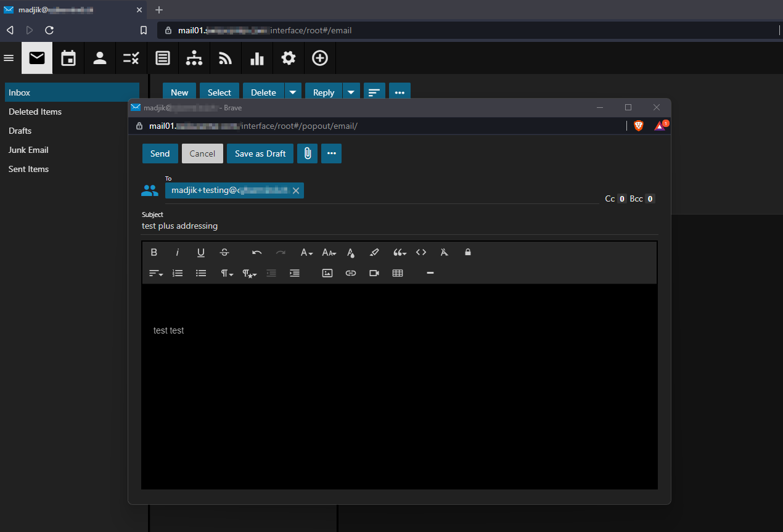Click the Send button
This screenshot has height=532, width=783.
[x=160, y=153]
